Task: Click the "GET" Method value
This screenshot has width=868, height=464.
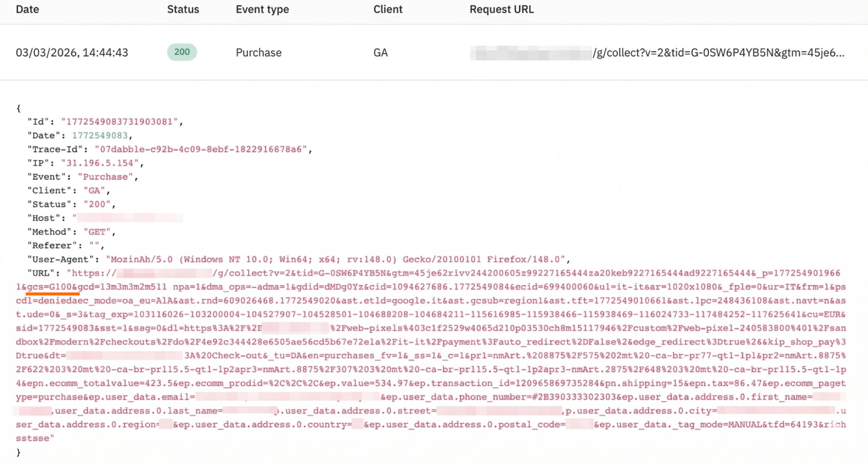Action: click(97, 232)
